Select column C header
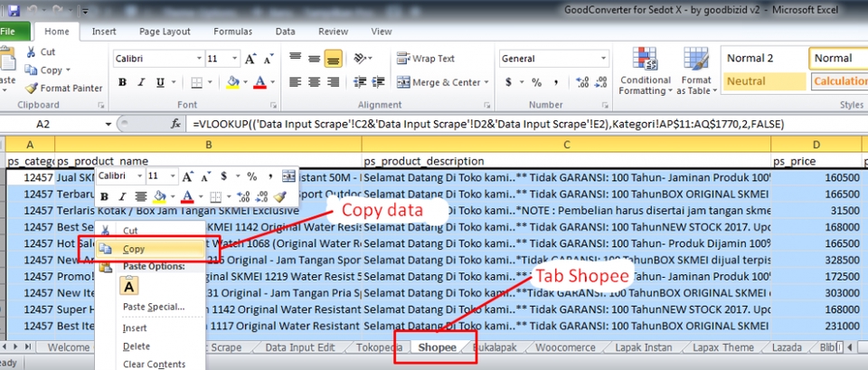The height and width of the screenshot is (370, 868). tap(566, 145)
